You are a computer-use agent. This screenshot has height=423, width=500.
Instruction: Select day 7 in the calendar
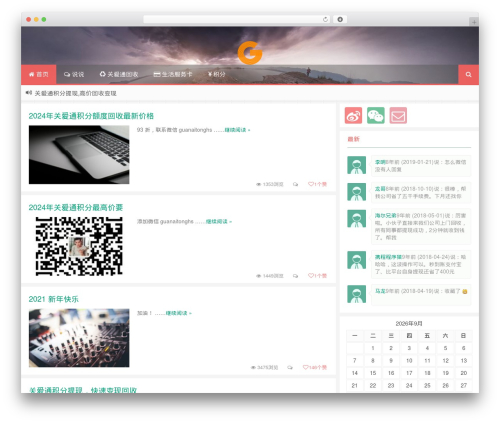point(355,360)
